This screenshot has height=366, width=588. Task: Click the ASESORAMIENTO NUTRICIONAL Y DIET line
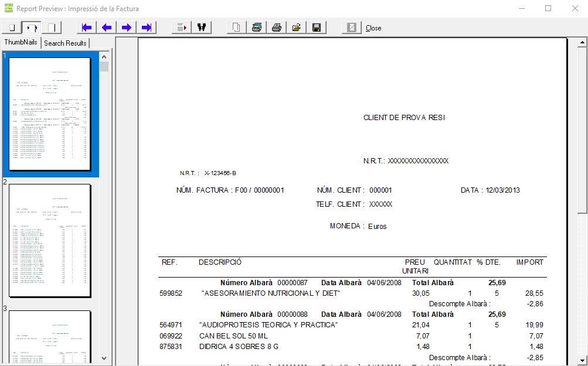[271, 293]
